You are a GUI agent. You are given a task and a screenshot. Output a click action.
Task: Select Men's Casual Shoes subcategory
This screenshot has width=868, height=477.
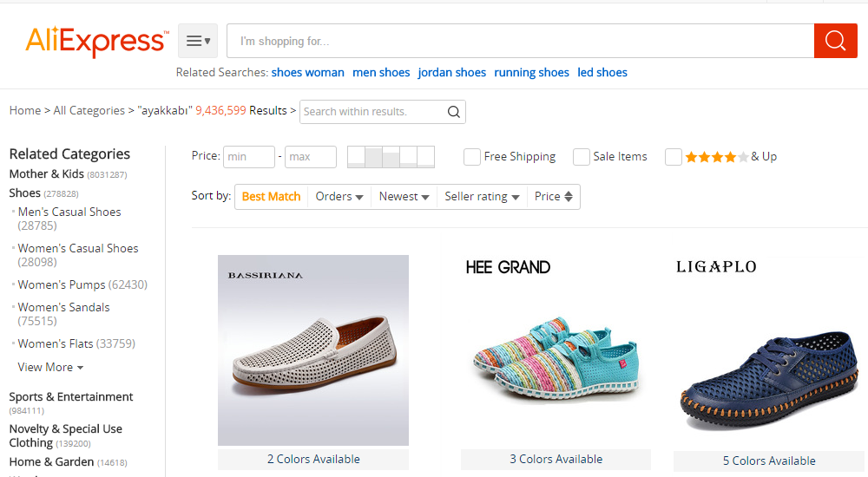coord(69,219)
